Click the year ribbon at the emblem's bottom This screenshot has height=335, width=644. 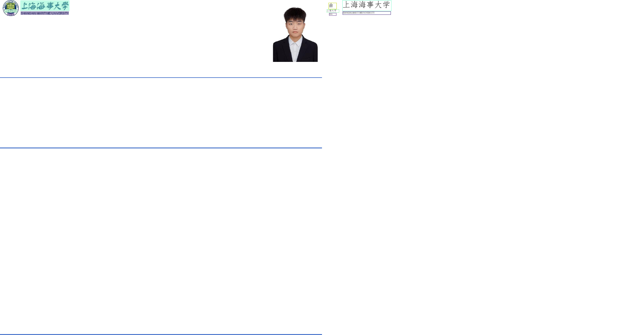[x=11, y=14]
